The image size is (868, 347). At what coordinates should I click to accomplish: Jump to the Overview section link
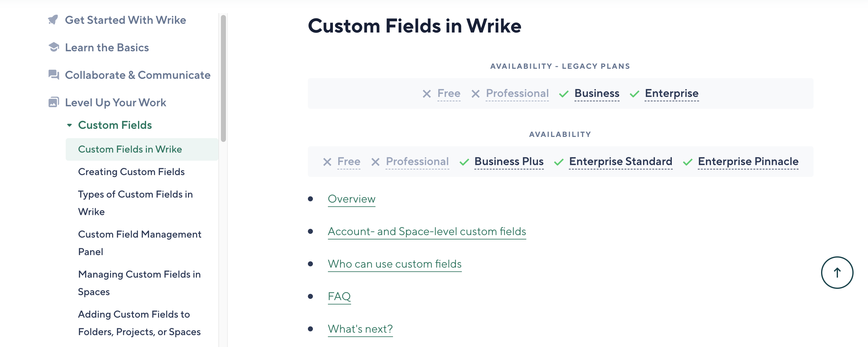351,199
